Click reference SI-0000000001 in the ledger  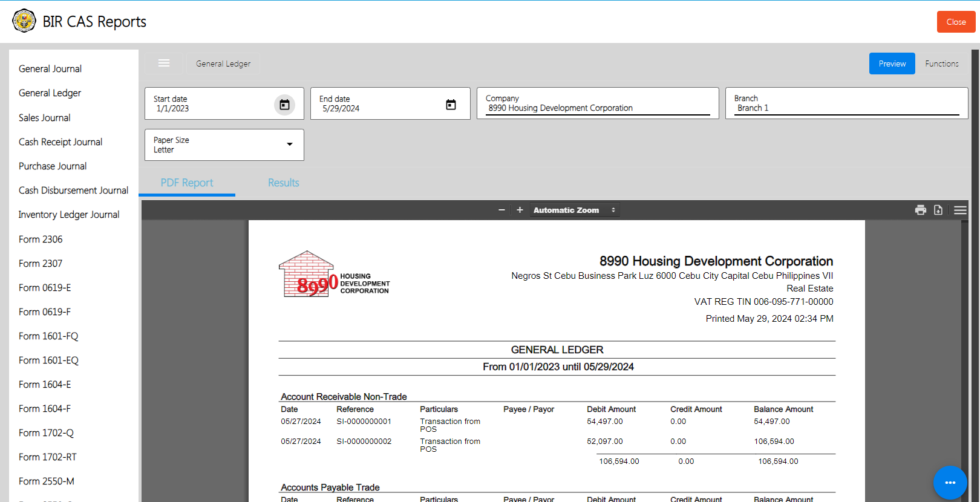point(364,422)
